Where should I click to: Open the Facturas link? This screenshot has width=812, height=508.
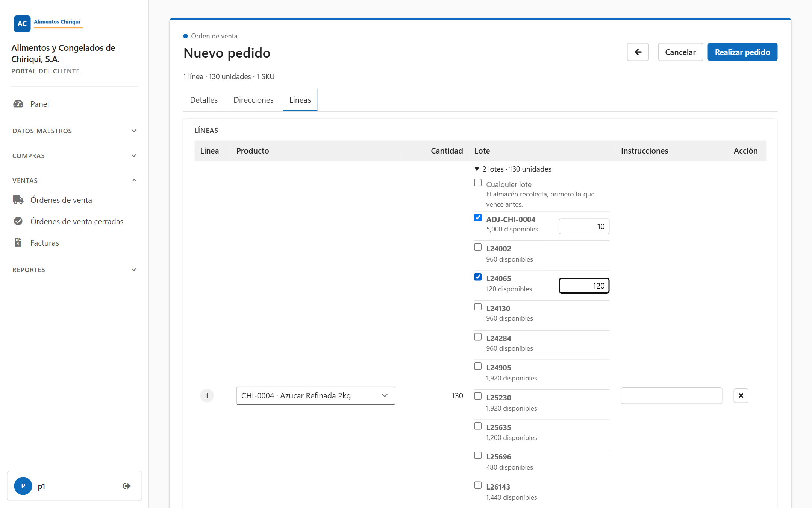point(44,243)
